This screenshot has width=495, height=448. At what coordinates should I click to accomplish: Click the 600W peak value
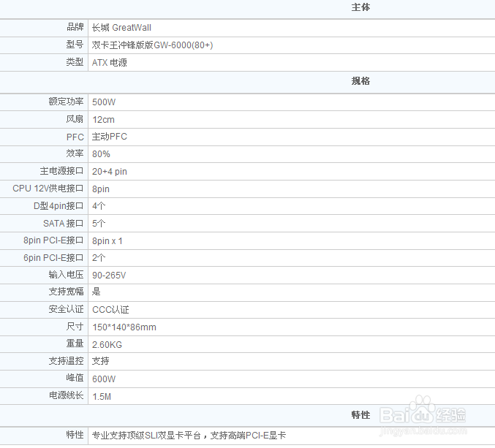(104, 379)
